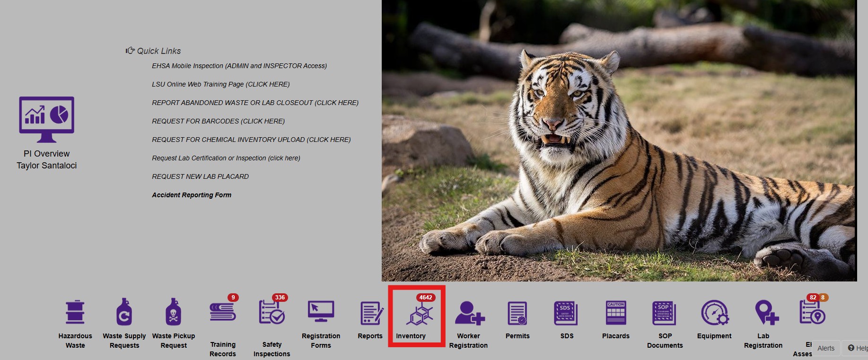Image resolution: width=868 pixels, height=360 pixels.
Task: Click the Waste Supply Requests icon
Action: (124, 313)
